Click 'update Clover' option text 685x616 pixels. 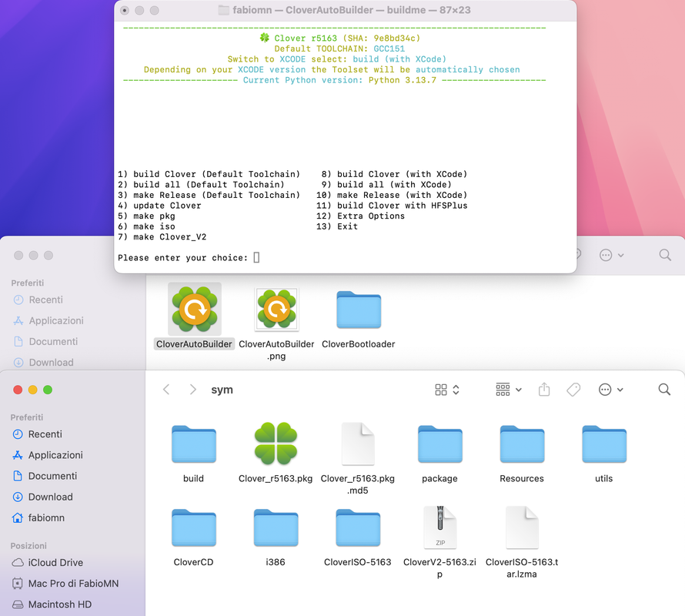click(x=167, y=206)
